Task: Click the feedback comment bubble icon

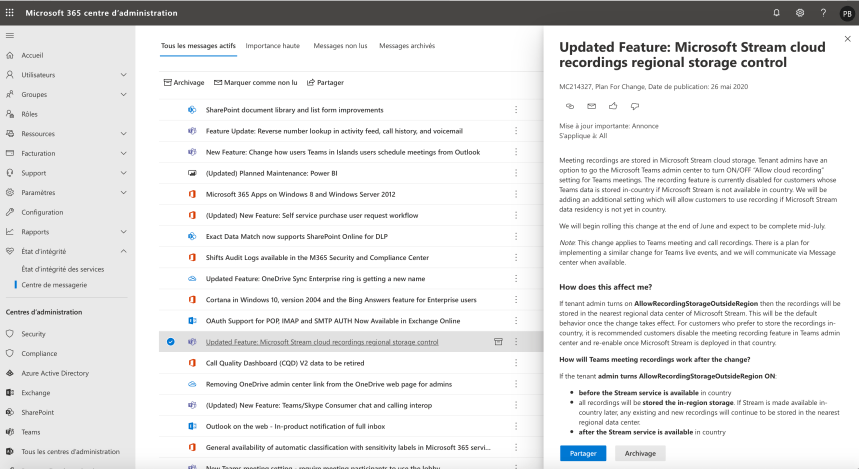Action: click(634, 105)
